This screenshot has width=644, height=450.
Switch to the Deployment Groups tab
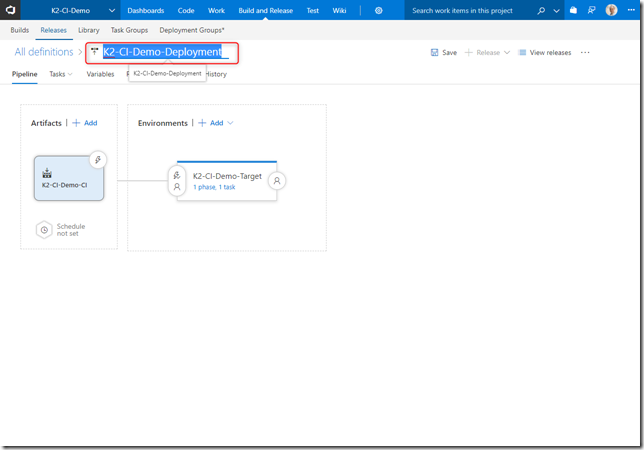[x=192, y=30]
